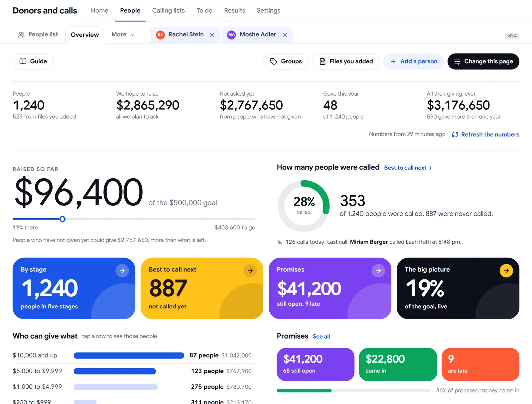Click the People stat showing 1,240

tap(44, 105)
